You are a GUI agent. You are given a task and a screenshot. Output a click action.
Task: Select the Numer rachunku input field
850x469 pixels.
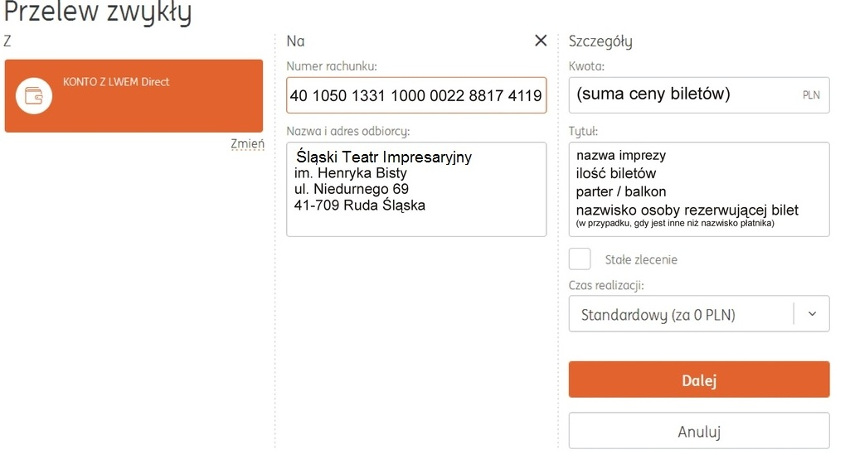(416, 95)
